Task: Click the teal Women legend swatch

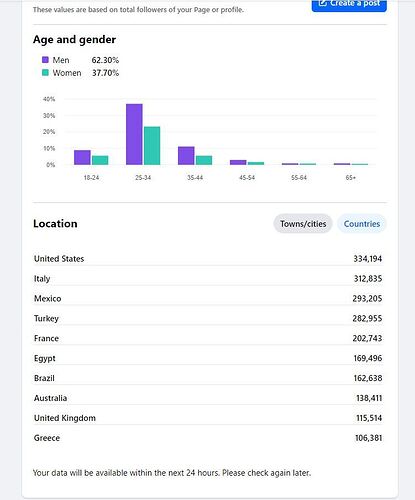Action: pyautogui.click(x=45, y=73)
